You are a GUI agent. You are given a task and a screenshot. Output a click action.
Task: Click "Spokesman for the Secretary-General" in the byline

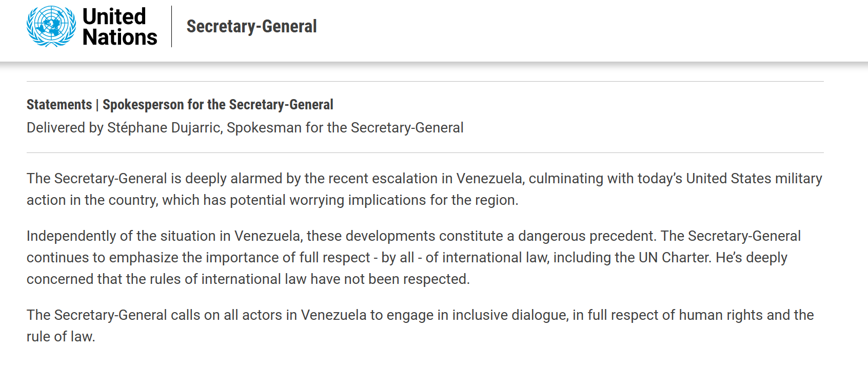[345, 128]
